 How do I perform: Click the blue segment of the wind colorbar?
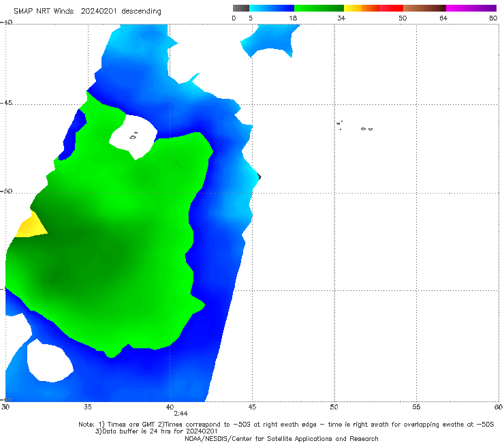pos(272,8)
